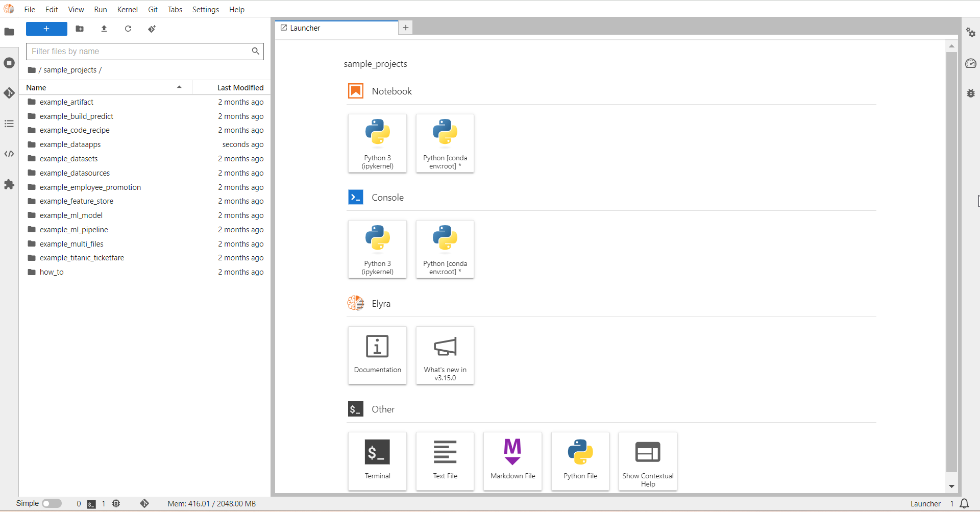This screenshot has width=980, height=512.
Task: Open the Kernel menu
Action: tap(127, 10)
